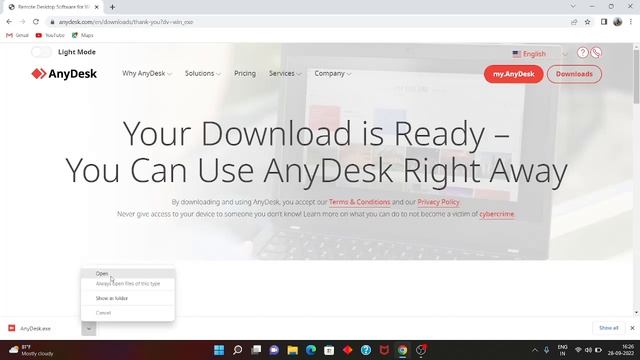
Task: Open the Gmail bookmark
Action: tap(17, 36)
